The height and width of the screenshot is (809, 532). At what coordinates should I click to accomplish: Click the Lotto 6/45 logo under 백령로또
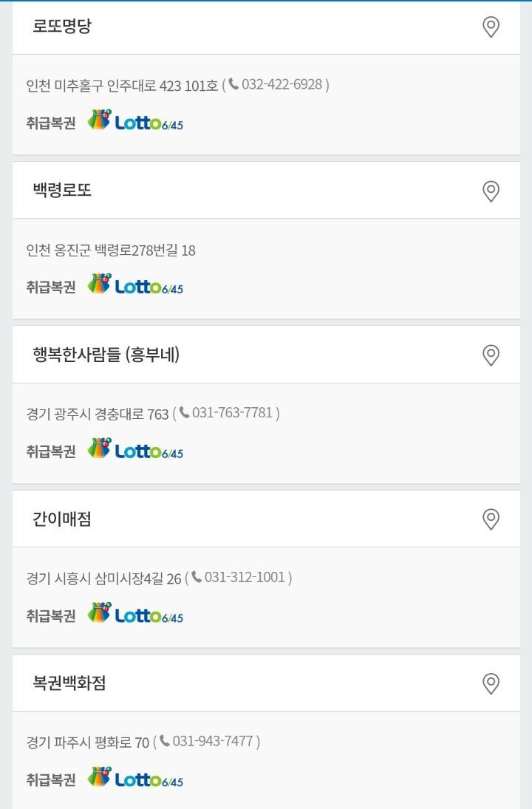tap(136, 285)
